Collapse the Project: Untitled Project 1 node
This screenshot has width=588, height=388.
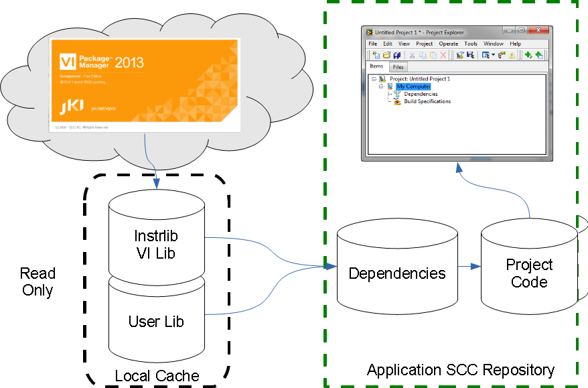(x=374, y=79)
